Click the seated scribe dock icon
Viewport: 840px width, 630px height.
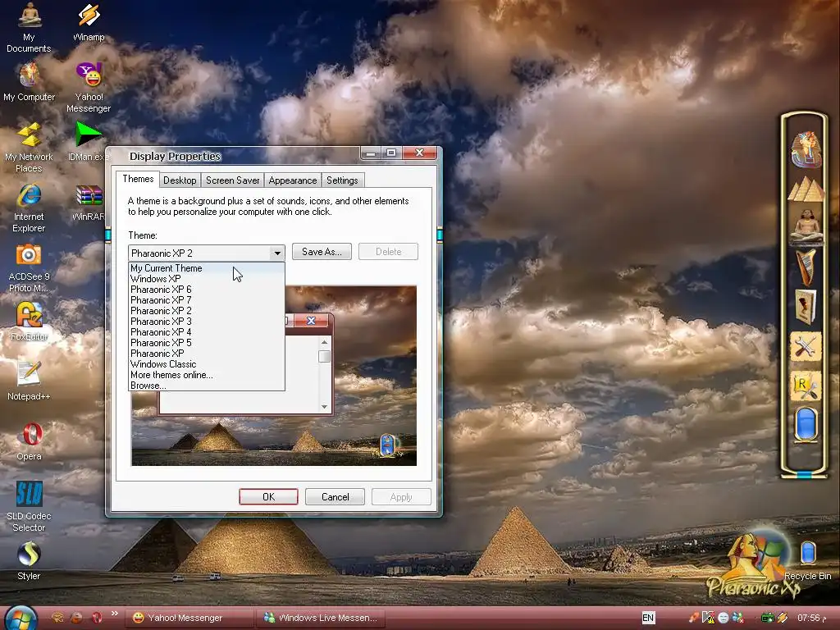[x=806, y=226]
